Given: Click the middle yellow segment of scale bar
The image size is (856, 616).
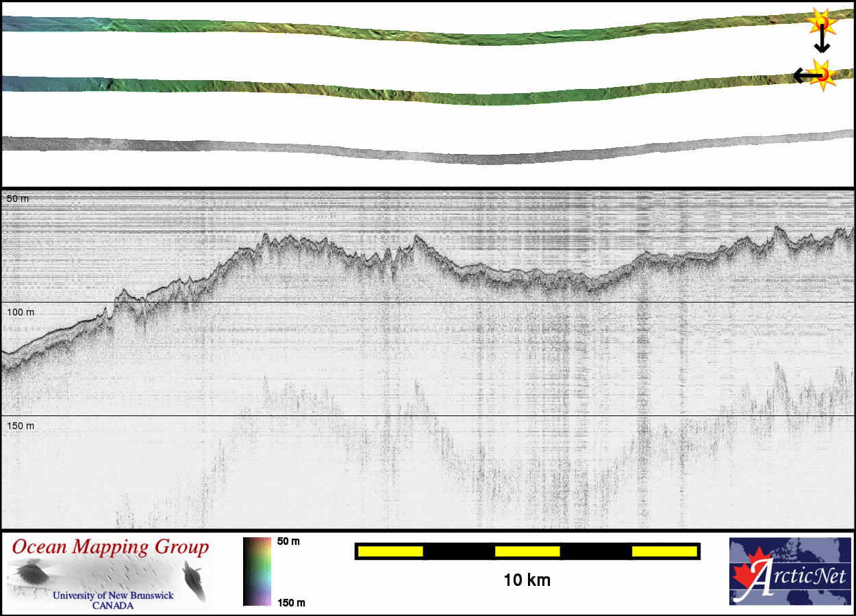Looking at the screenshot, I should pos(527,551).
